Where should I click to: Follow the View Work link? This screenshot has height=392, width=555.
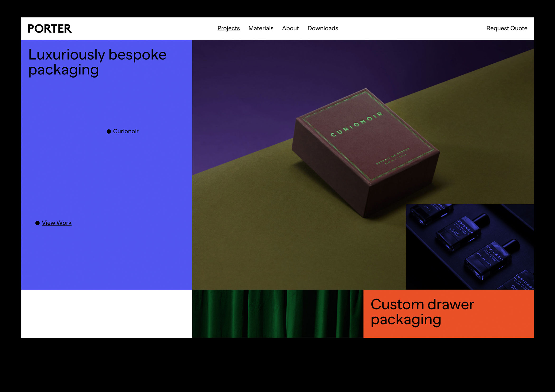tap(57, 223)
